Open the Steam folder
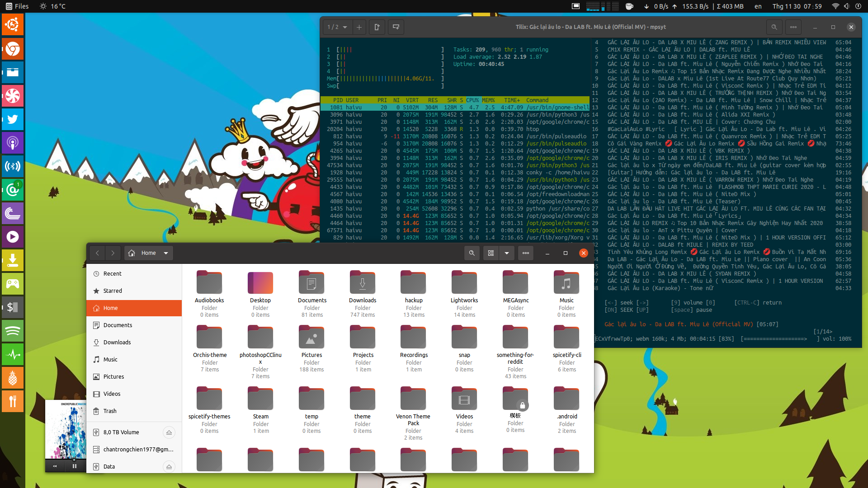Screen dimensions: 868x488 click(260, 410)
